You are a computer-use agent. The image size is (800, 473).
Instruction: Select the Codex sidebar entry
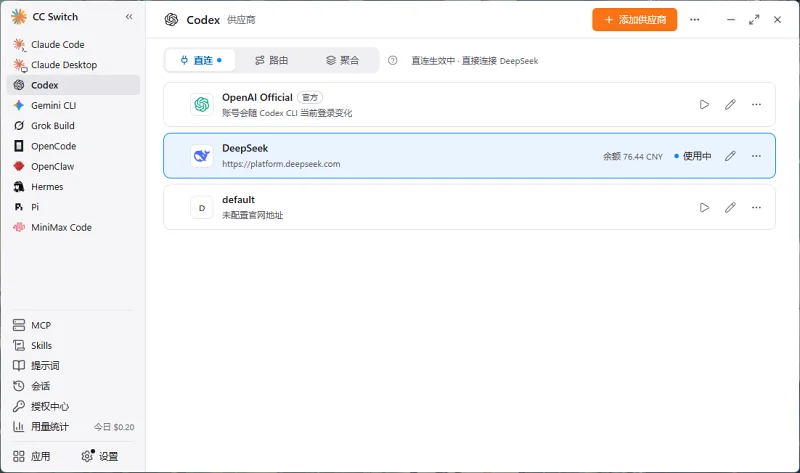(x=73, y=85)
